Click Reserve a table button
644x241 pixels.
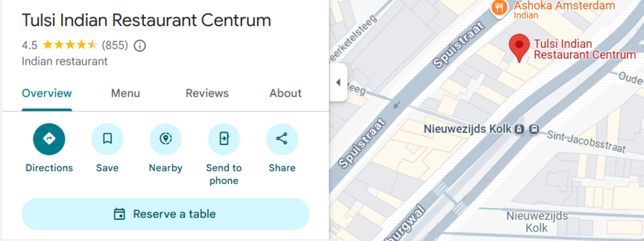[166, 214]
